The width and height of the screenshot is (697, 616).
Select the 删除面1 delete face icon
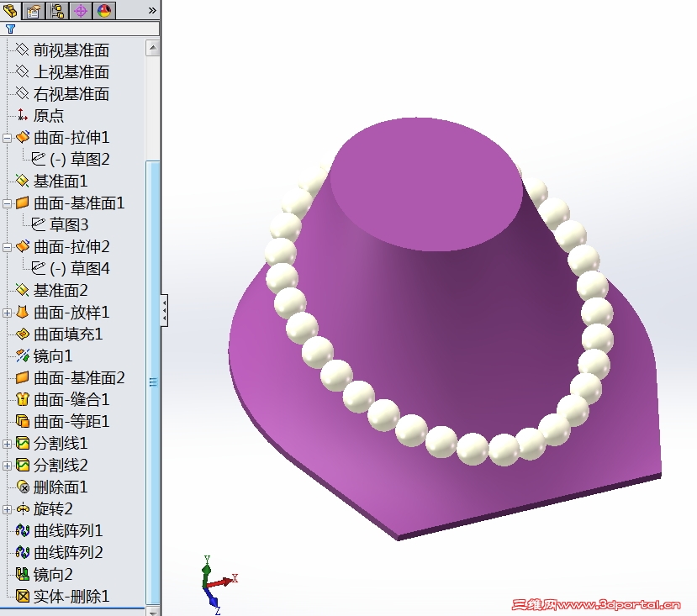coord(22,487)
